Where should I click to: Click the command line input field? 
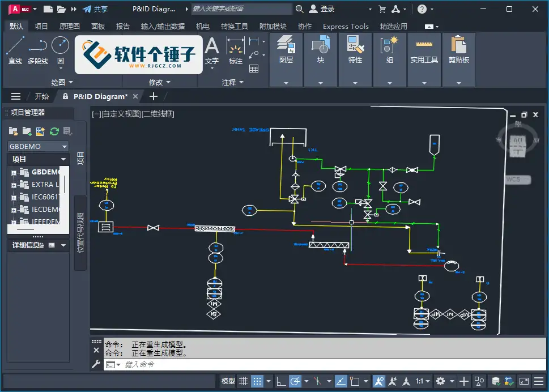[170, 364]
